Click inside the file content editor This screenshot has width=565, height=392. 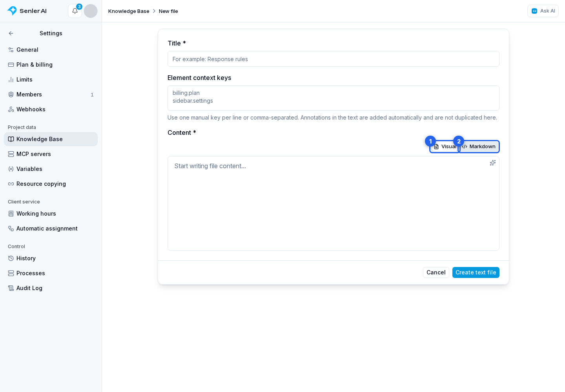tap(334, 203)
